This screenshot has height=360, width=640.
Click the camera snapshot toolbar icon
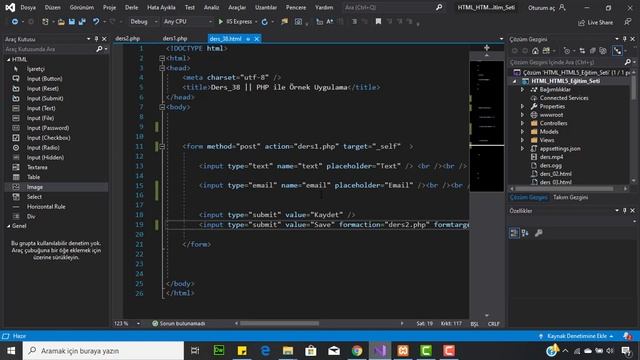coord(298,22)
